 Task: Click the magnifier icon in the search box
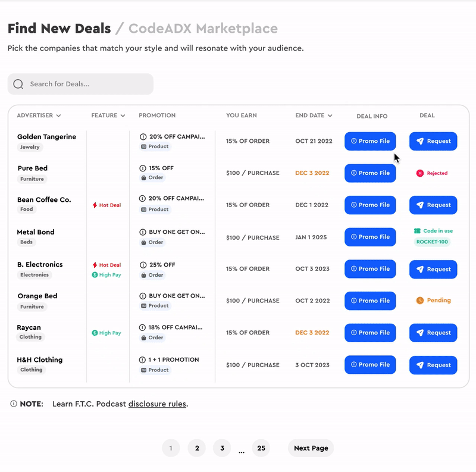point(18,84)
